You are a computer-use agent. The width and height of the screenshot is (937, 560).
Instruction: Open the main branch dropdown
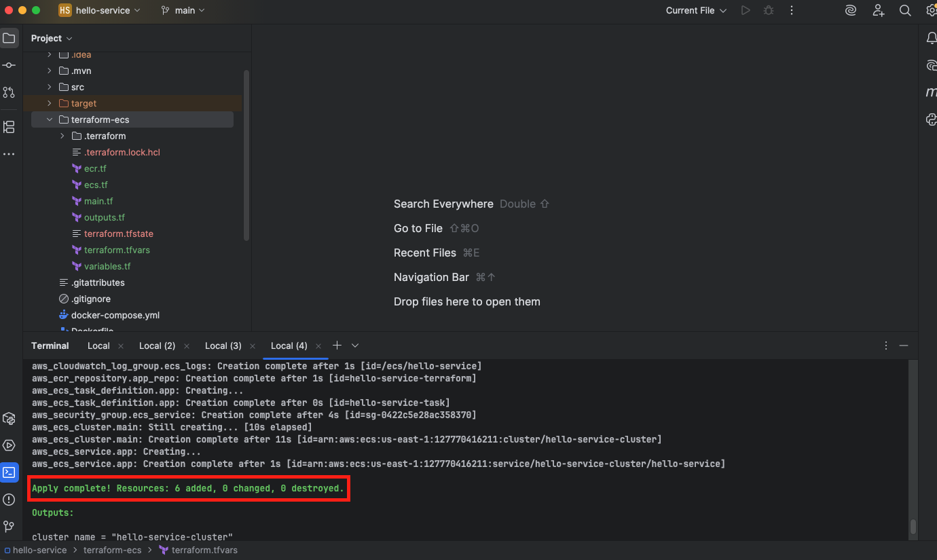[x=183, y=10]
